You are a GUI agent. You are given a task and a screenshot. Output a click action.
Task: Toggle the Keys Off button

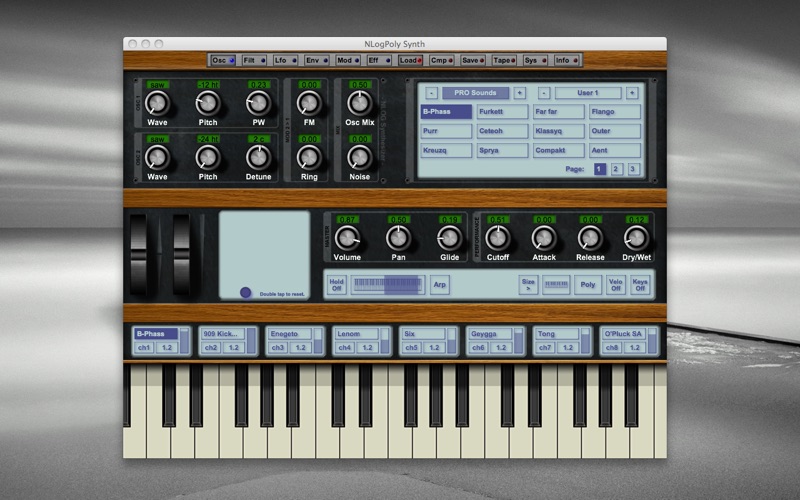(640, 285)
